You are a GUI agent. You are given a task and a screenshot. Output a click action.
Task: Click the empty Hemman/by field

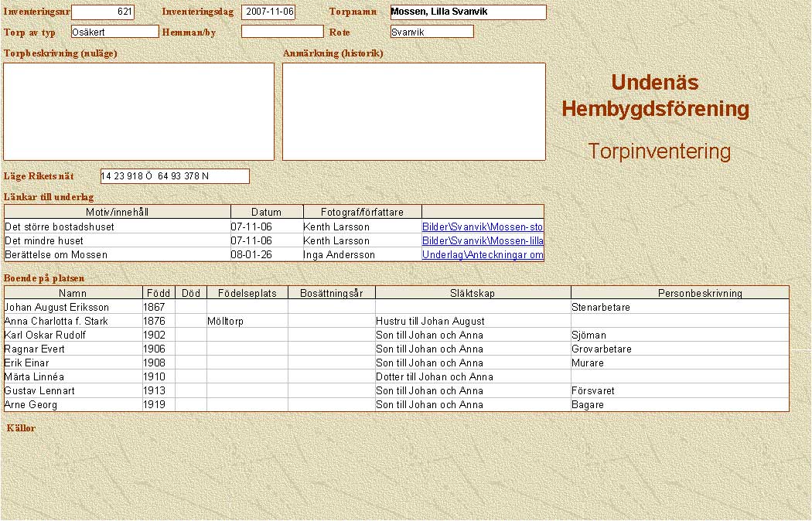click(x=282, y=32)
